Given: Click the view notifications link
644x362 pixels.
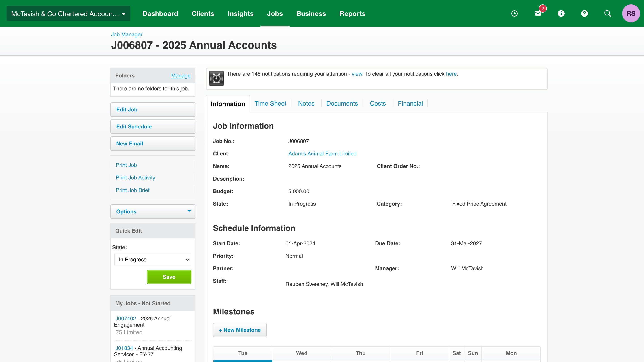Looking at the screenshot, I should pos(357,74).
